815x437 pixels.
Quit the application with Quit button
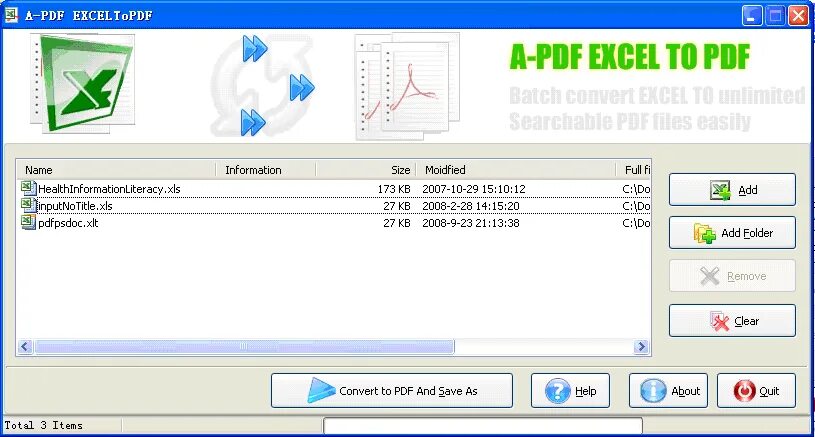coord(756,390)
